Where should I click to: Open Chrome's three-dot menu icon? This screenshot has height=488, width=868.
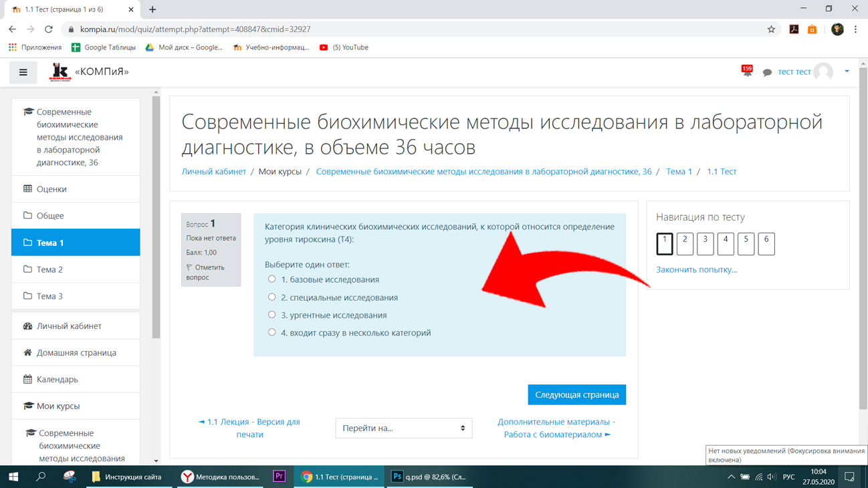pos(855,29)
